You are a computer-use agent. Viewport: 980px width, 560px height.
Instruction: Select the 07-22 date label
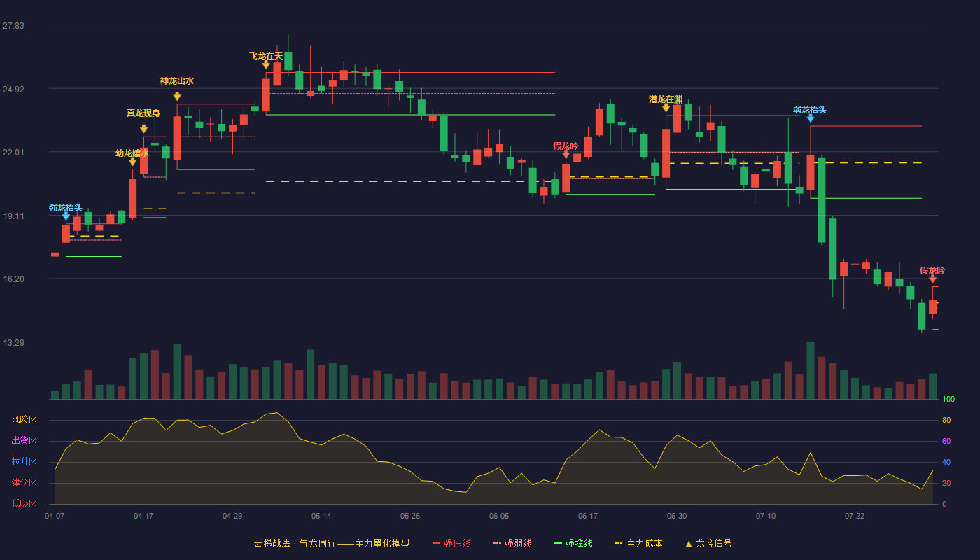coord(855,516)
